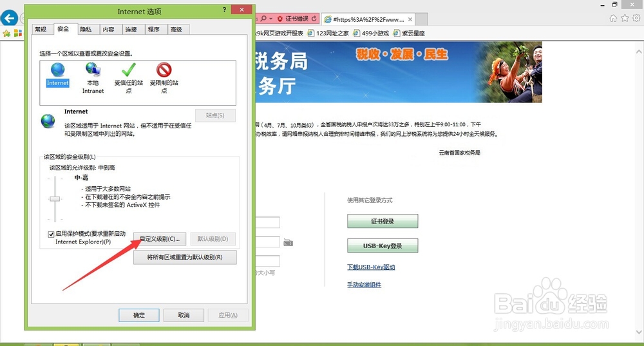Click the red certificate error icon
Image resolution: width=644 pixels, height=346 pixels.
pos(280,19)
